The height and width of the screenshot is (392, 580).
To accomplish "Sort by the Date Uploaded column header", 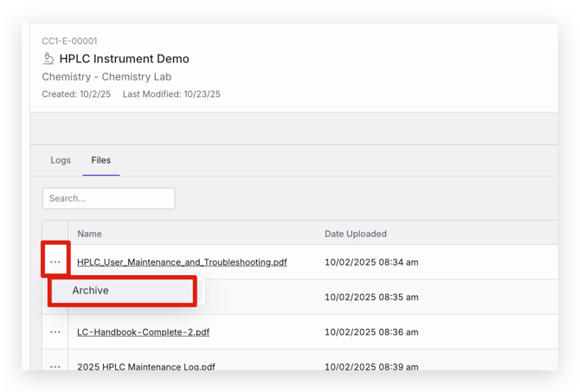I will point(355,234).
